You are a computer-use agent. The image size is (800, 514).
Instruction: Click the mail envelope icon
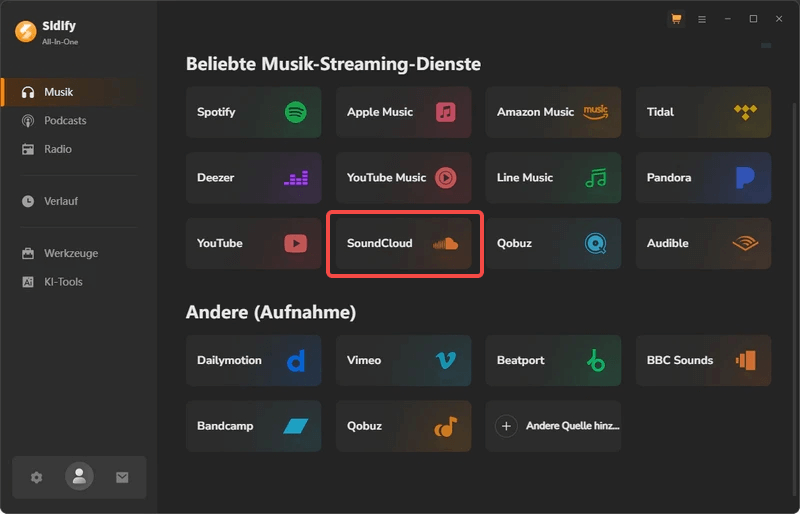pos(122,478)
